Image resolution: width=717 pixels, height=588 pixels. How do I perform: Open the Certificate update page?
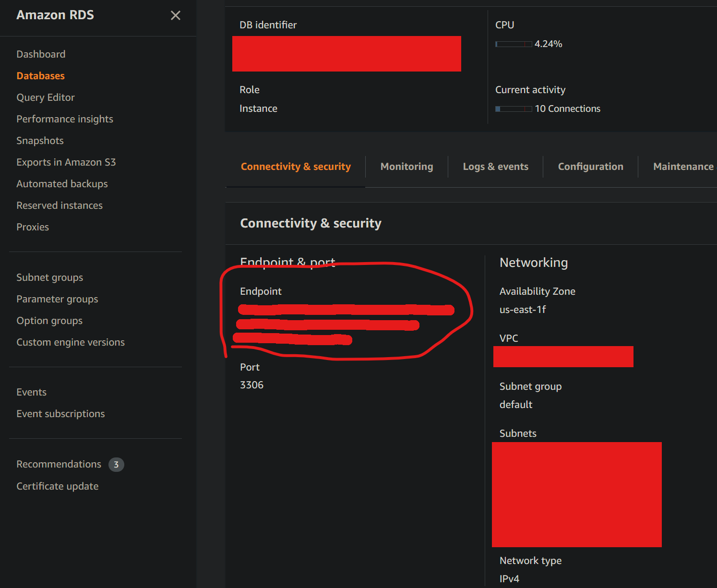coord(57,486)
